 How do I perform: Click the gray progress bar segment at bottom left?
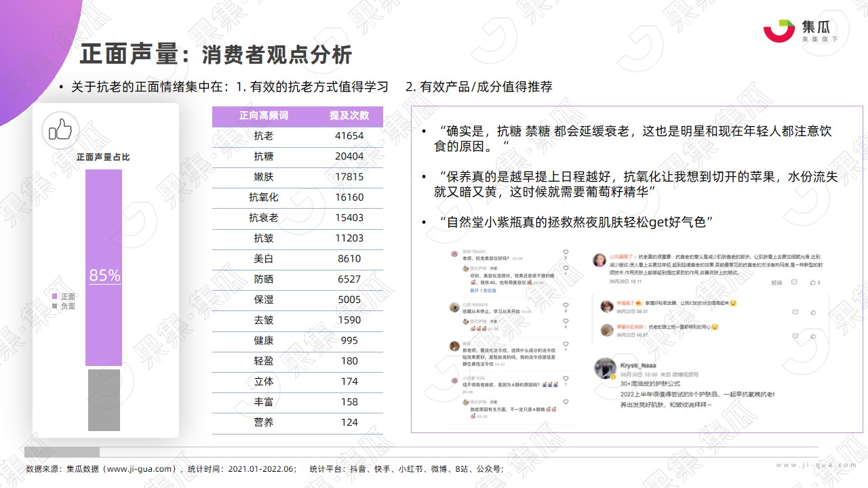pyautogui.click(x=62, y=451)
